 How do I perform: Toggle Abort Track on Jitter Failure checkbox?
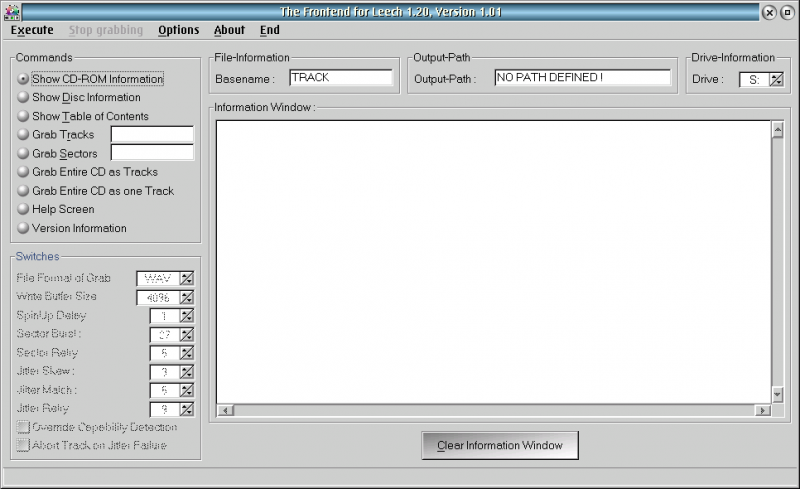23,445
